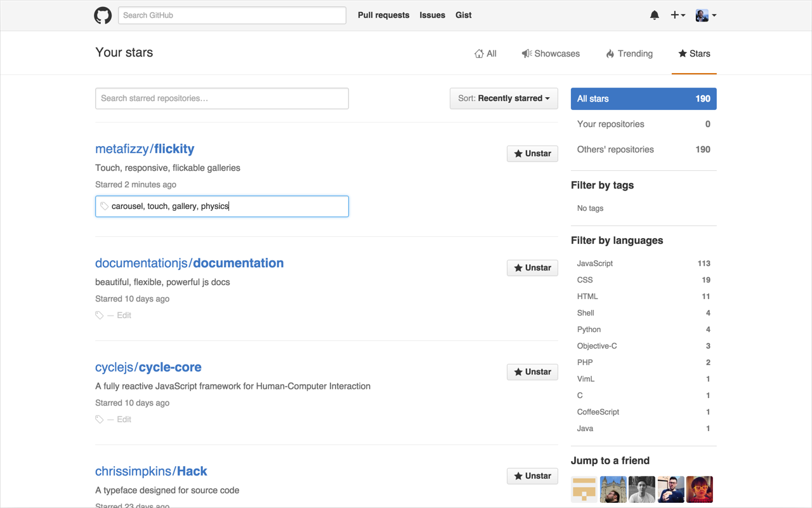Viewport: 812px width, 508px height.
Task: Click the star icon on flickity's Unstar button
Action: point(518,153)
